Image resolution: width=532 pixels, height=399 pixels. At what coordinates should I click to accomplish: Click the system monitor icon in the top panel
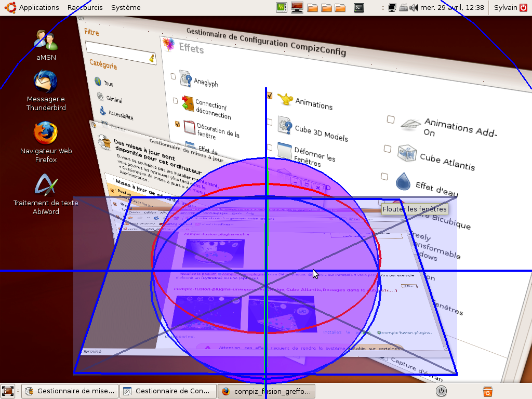pos(282,7)
